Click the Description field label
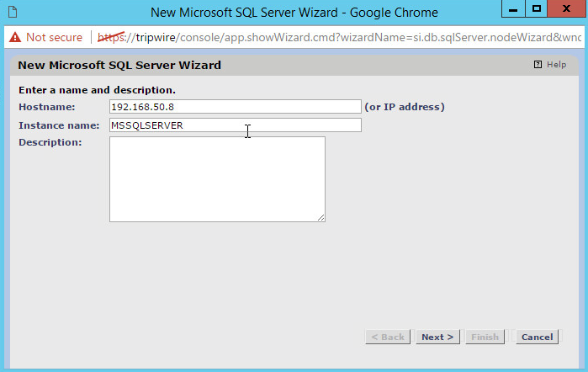 tap(50, 142)
